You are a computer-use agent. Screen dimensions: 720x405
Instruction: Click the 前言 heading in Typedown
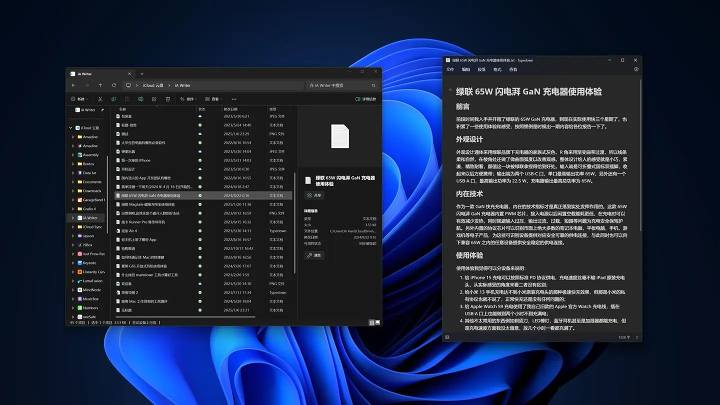(462, 107)
